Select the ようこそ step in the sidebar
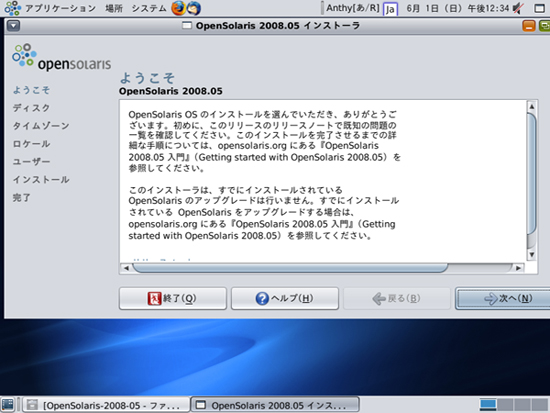 (x=31, y=90)
